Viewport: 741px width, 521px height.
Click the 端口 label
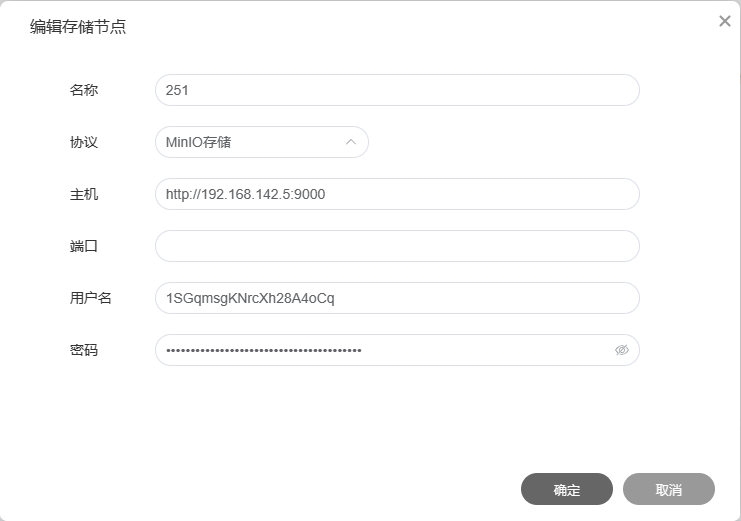coord(84,246)
